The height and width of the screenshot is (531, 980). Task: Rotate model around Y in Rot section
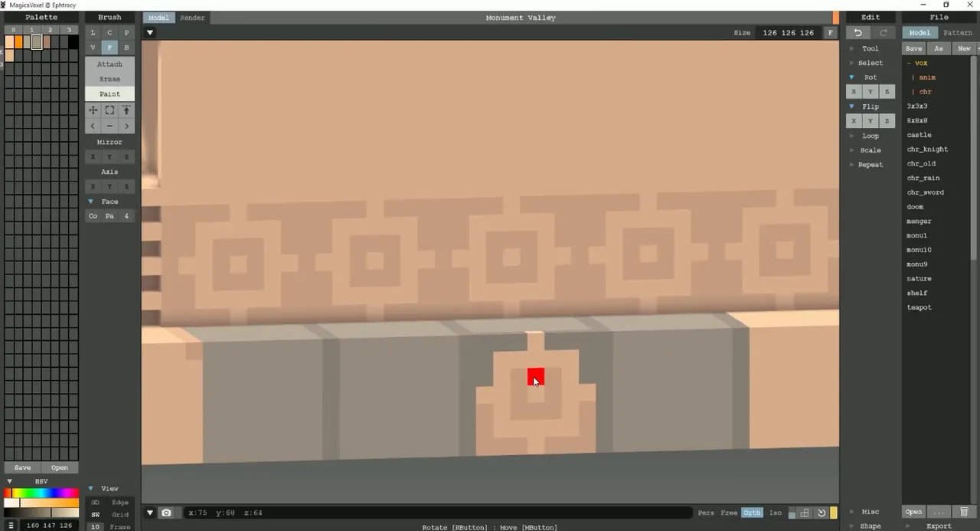pyautogui.click(x=871, y=92)
